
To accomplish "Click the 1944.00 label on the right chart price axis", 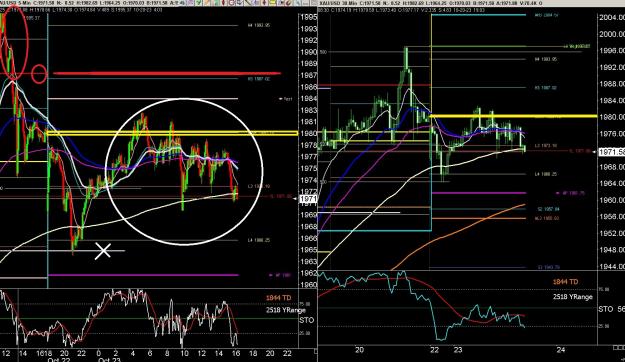I will coord(612,266).
